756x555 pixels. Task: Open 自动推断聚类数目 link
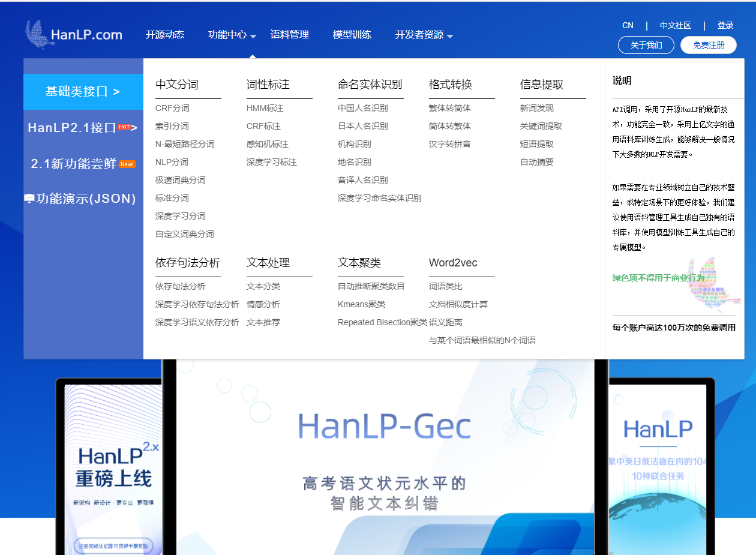pos(371,286)
